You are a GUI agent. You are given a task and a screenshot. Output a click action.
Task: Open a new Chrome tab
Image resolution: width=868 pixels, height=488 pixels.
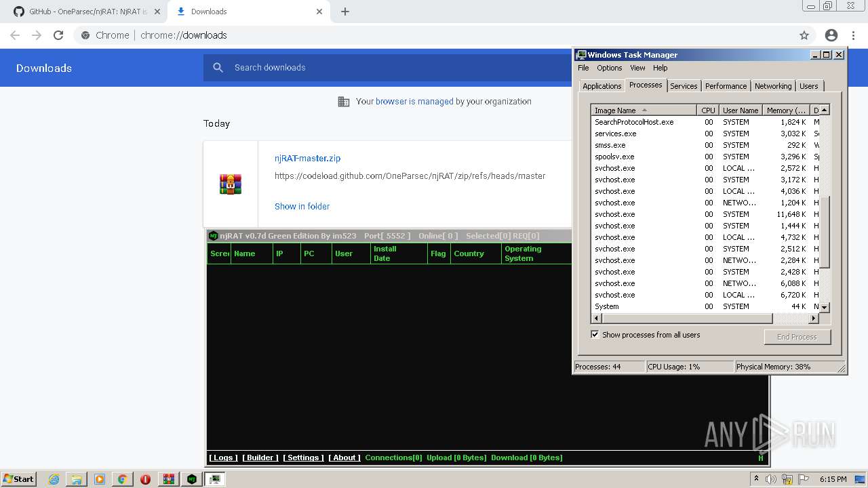point(344,12)
